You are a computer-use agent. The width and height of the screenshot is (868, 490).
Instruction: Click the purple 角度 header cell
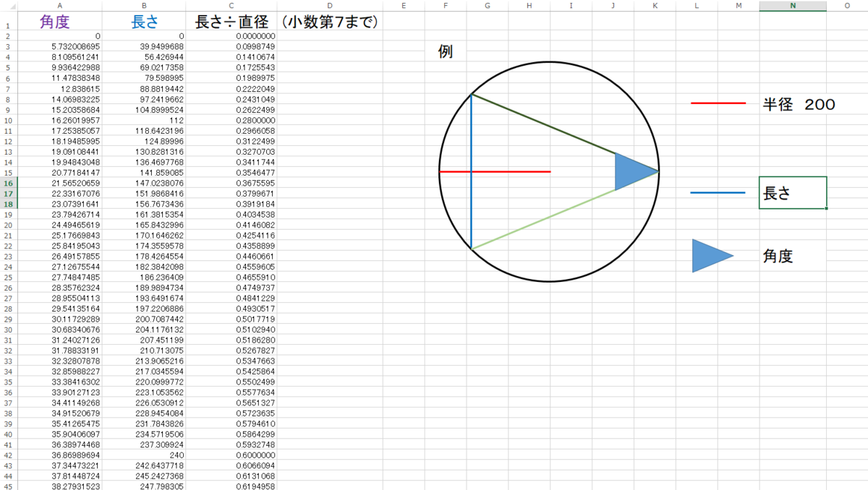tap(59, 22)
